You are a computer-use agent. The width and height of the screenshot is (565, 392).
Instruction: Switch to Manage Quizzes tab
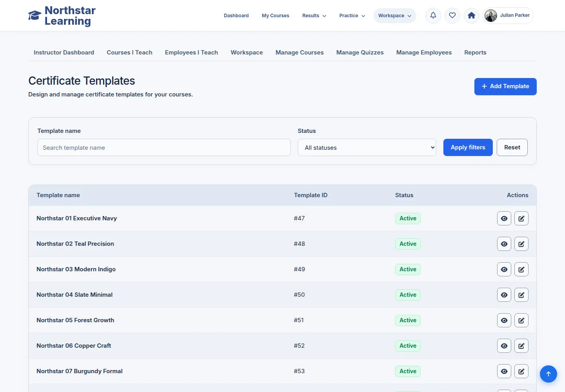(x=360, y=53)
